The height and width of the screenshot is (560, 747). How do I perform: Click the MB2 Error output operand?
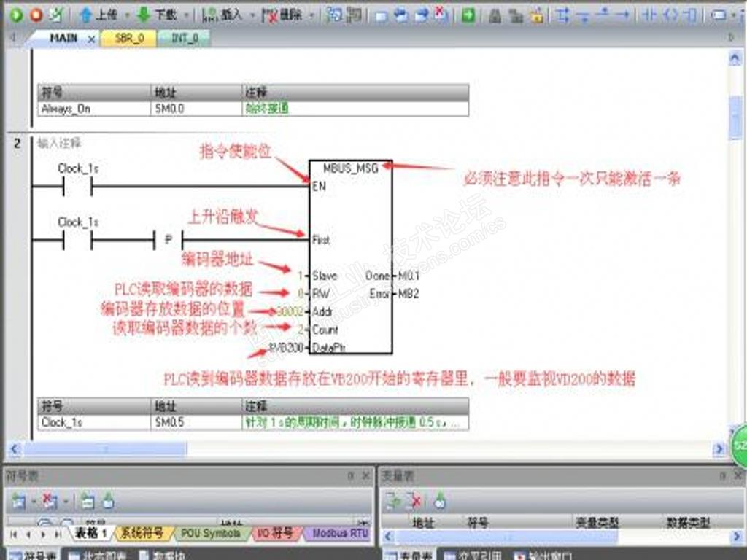409,294
